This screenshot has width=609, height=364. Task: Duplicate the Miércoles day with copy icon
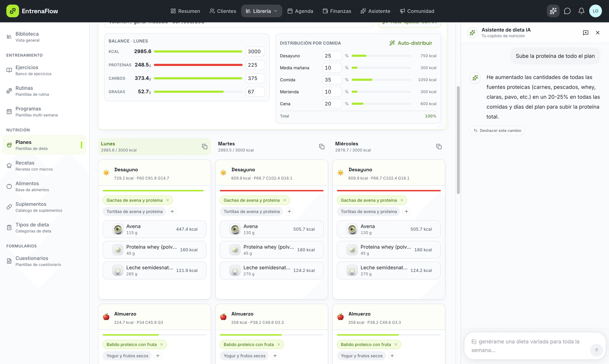[439, 146]
